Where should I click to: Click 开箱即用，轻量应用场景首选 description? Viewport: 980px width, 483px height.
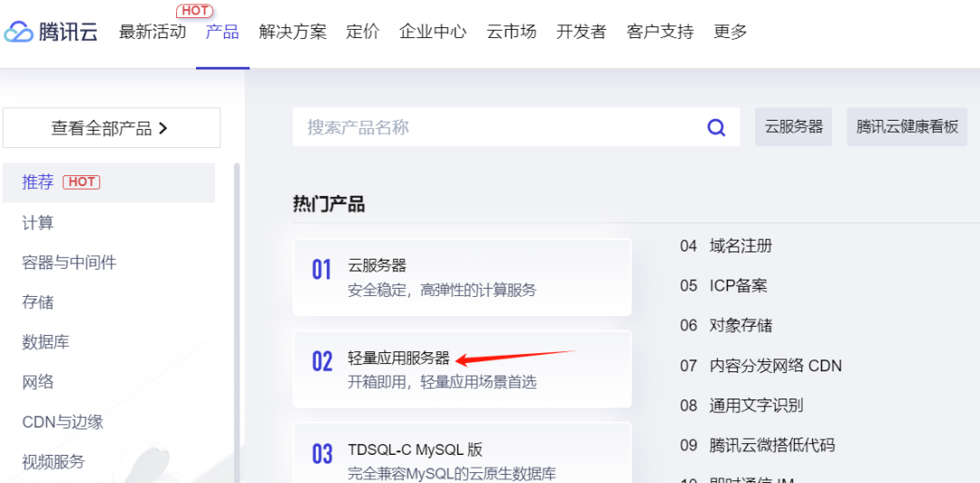[442, 382]
